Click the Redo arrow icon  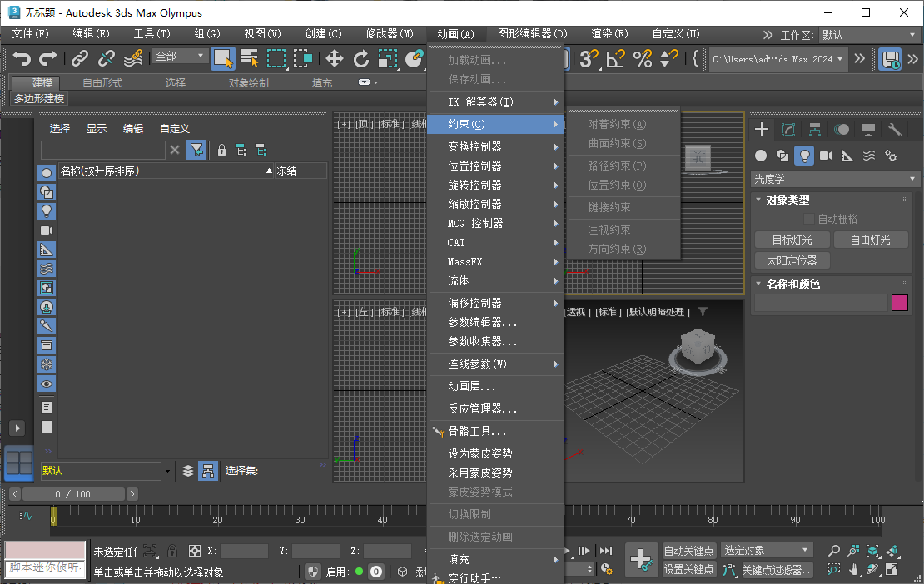point(47,58)
